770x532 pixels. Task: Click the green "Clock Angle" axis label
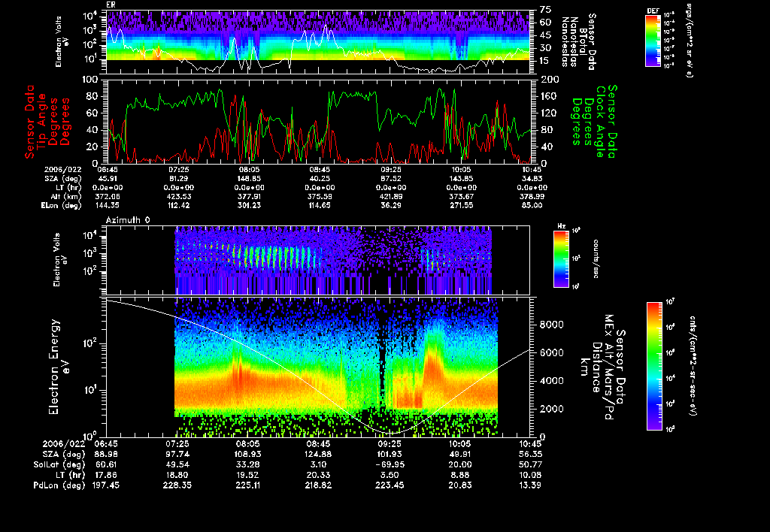tap(599, 121)
